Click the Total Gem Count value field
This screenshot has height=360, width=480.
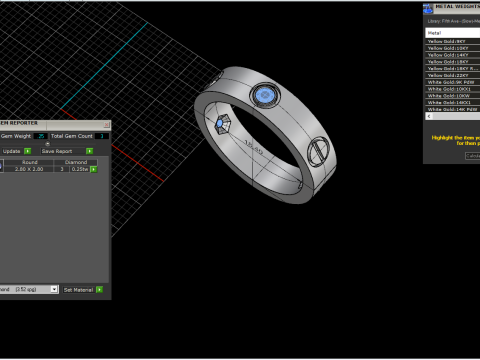point(102,136)
